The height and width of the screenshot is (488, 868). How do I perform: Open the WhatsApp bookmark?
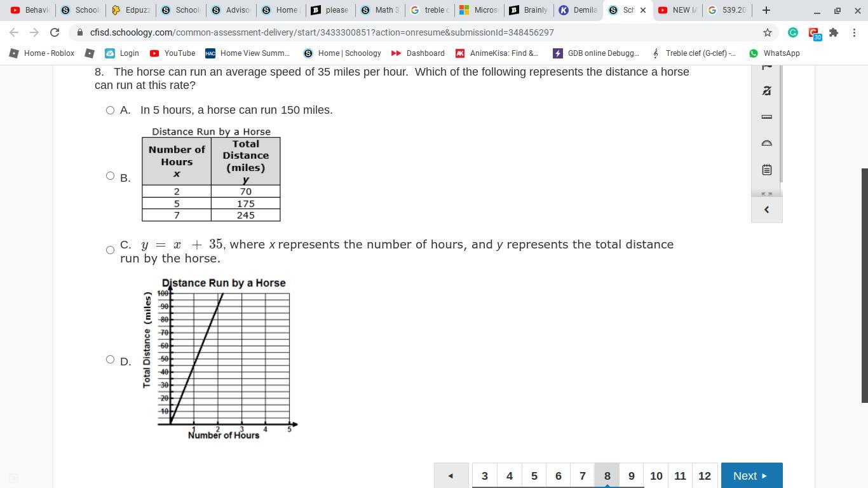[x=774, y=53]
